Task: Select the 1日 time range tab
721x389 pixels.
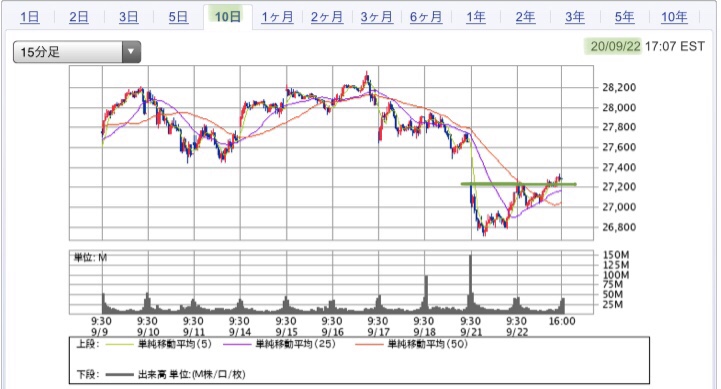Action: (29, 17)
